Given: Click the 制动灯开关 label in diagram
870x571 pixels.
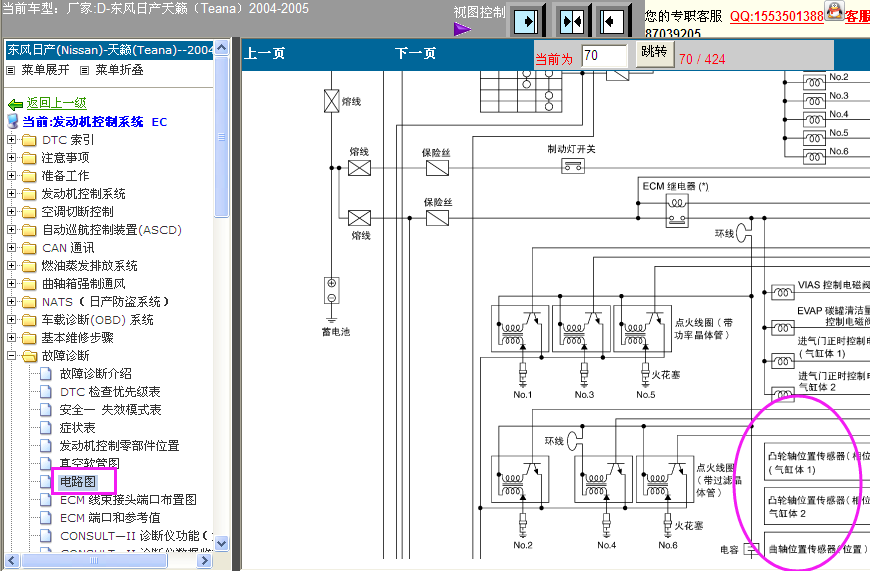Looking at the screenshot, I should (x=571, y=149).
